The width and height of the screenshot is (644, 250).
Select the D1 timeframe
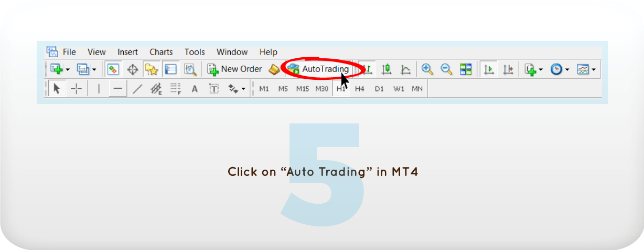point(379,89)
